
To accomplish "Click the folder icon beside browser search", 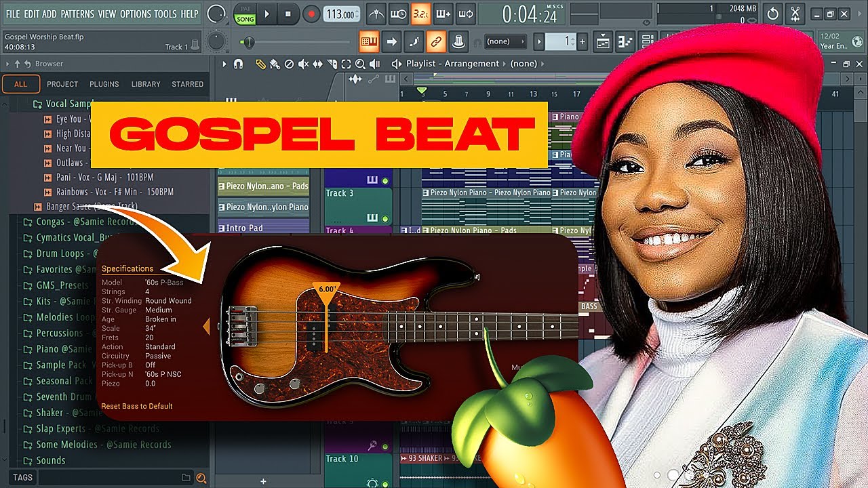I will click(186, 478).
